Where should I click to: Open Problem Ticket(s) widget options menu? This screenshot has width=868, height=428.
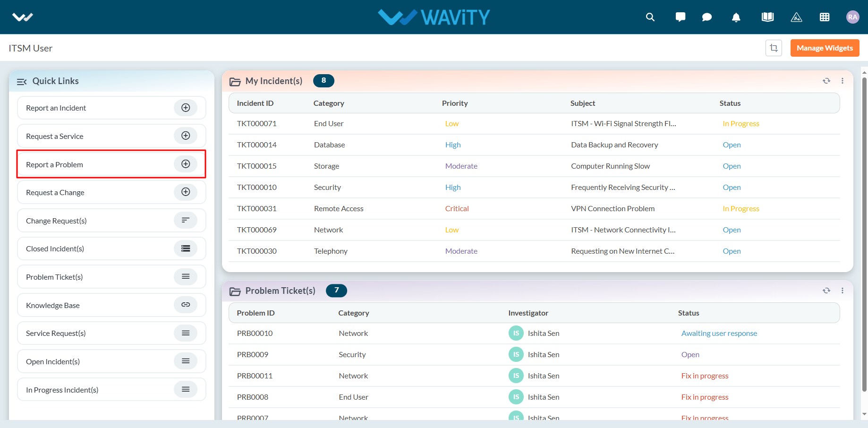(842, 291)
